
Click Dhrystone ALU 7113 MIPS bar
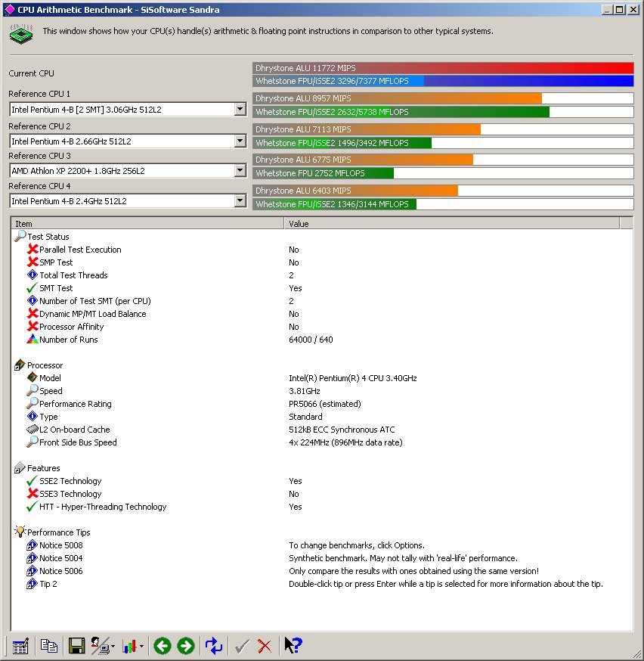[443, 129]
